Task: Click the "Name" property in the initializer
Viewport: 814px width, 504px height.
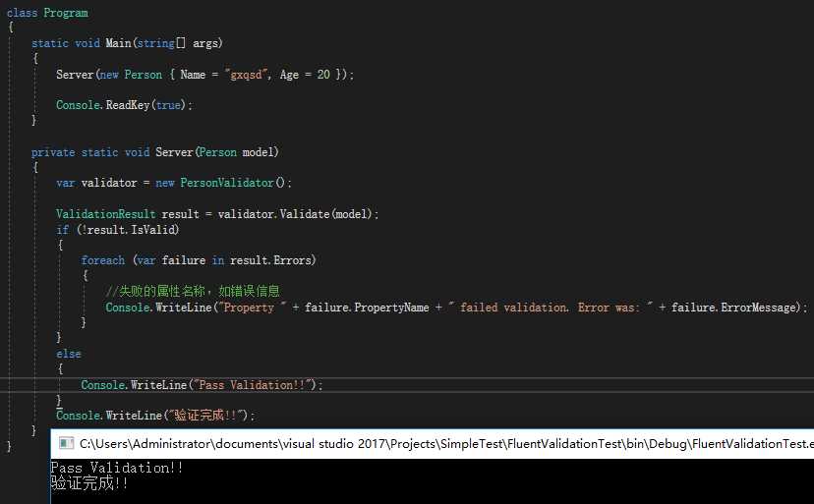Action: (193, 75)
